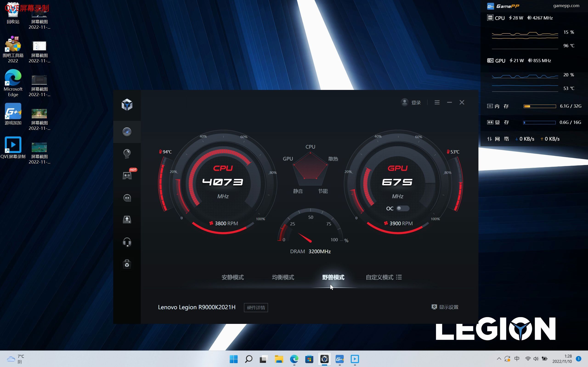Open the HOT game controller section
This screenshot has height=367, width=588.
click(127, 175)
